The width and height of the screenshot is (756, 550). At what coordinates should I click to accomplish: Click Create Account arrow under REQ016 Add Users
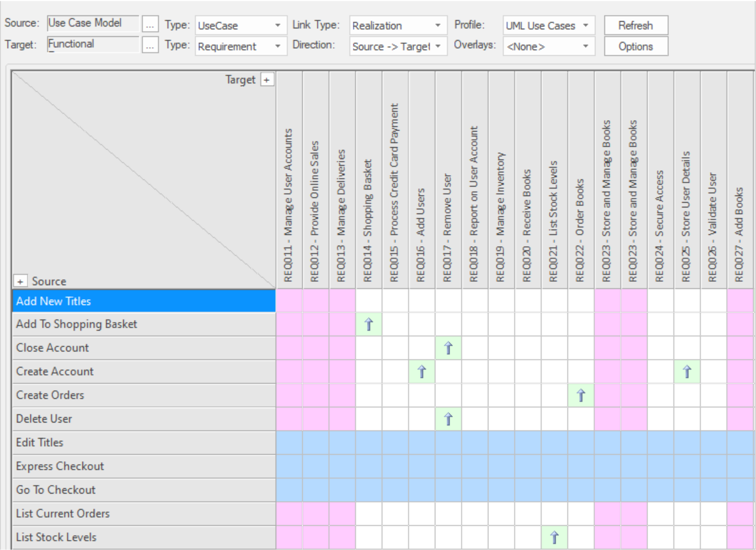coord(422,371)
